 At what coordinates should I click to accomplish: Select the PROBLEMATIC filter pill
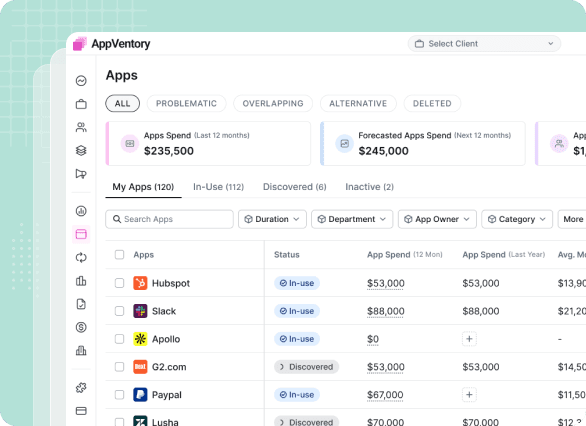point(186,104)
